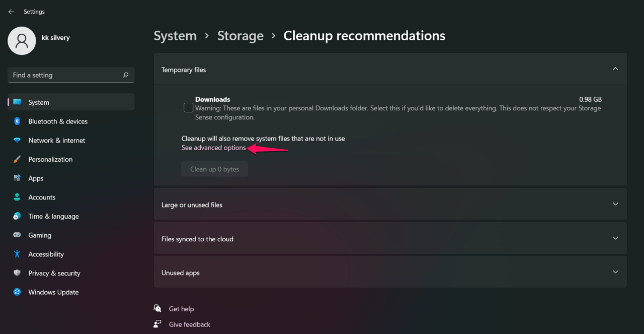
Task: Open See advanced options link
Action: 213,148
